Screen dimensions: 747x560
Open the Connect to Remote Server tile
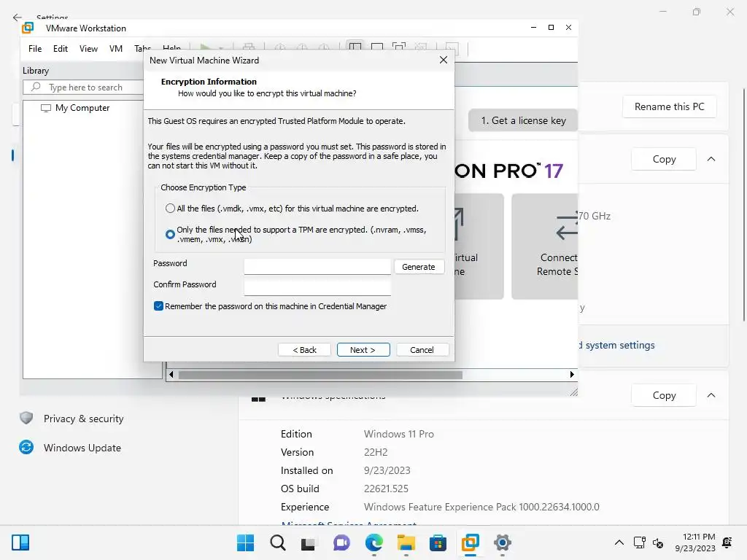pos(545,246)
